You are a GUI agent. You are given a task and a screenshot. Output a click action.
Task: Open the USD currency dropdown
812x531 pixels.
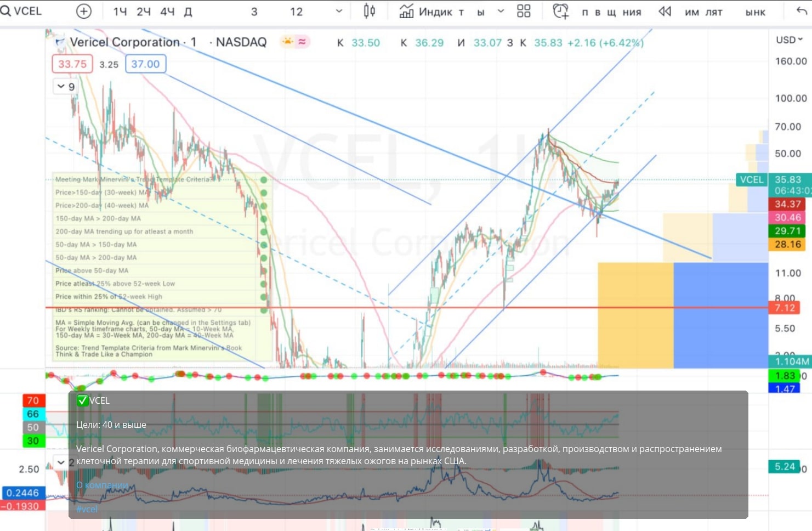click(x=789, y=39)
